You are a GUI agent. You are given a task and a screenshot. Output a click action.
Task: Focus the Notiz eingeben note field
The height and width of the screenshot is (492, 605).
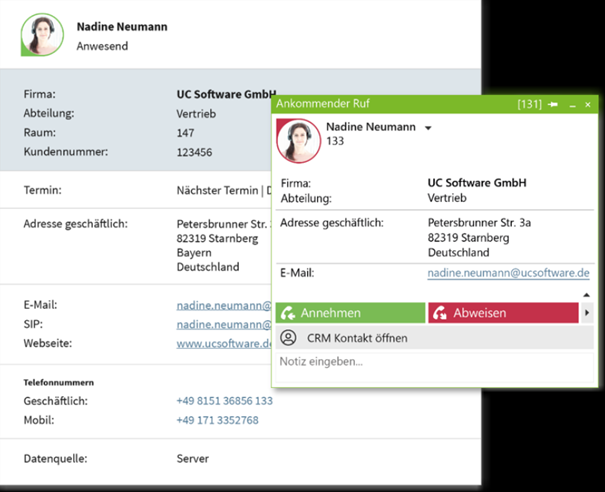pos(435,367)
